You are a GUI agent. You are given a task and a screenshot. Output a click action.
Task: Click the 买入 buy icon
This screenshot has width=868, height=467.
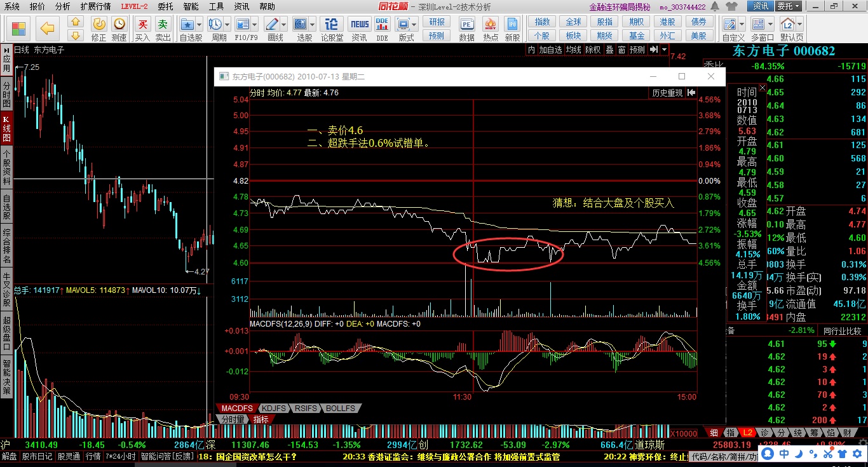[x=143, y=24]
